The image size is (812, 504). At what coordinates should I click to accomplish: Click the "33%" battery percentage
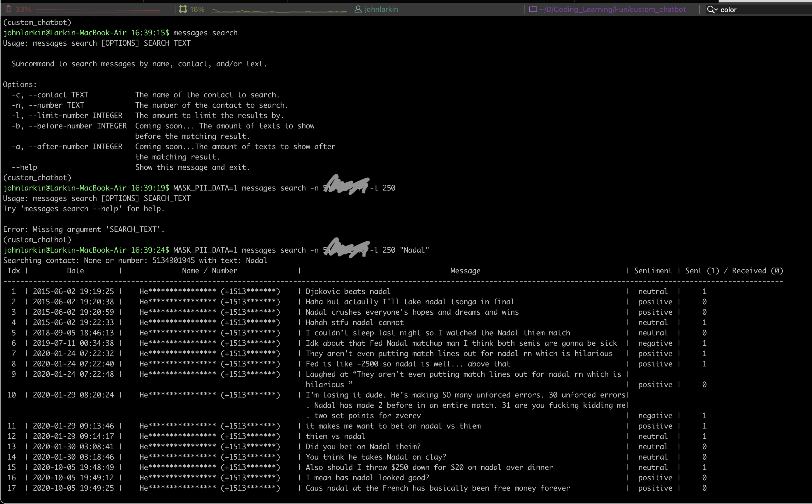[x=23, y=9]
